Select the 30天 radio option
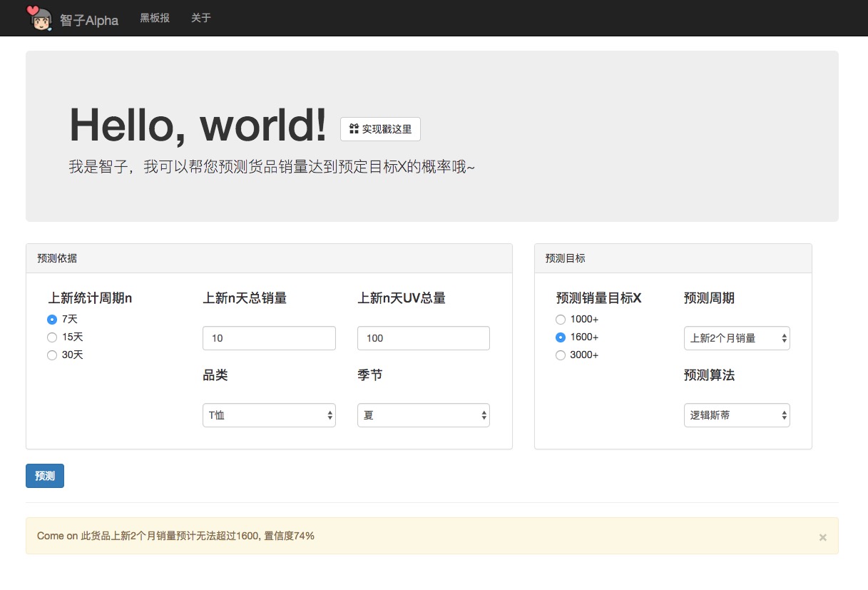 point(52,355)
